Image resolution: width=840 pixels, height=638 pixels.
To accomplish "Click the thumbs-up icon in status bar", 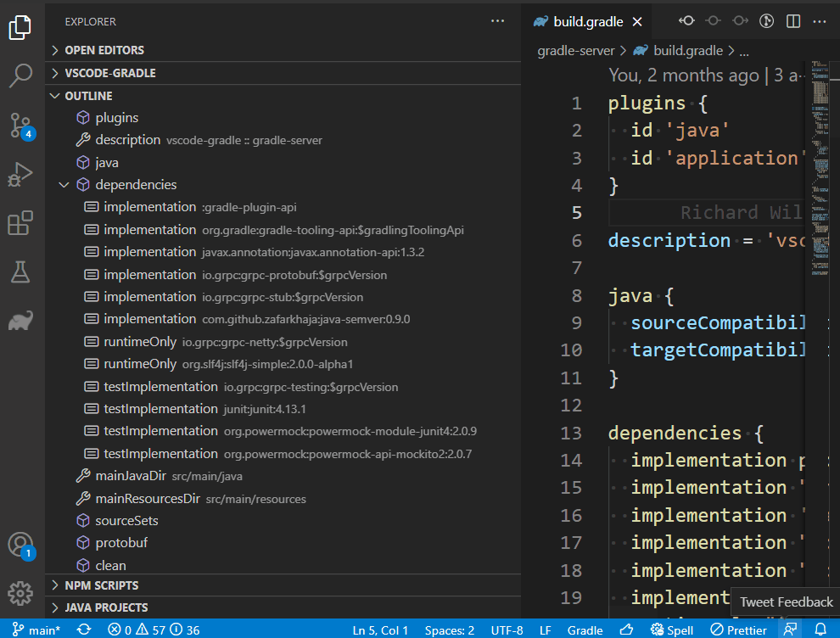I will [627, 630].
